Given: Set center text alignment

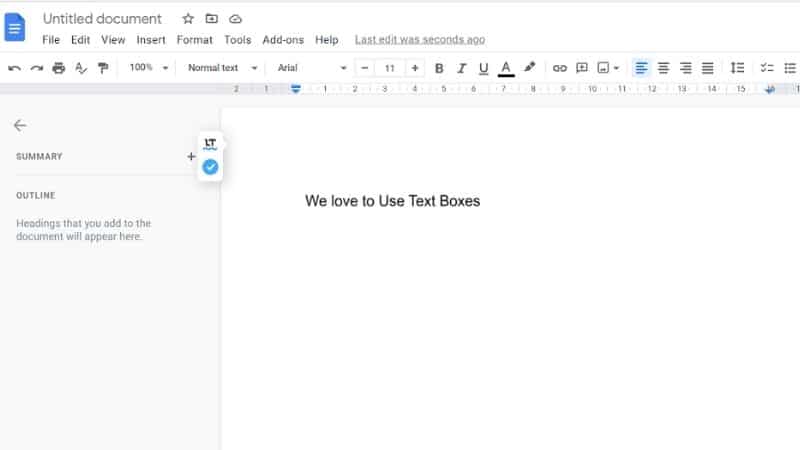Looking at the screenshot, I should pyautogui.click(x=663, y=68).
